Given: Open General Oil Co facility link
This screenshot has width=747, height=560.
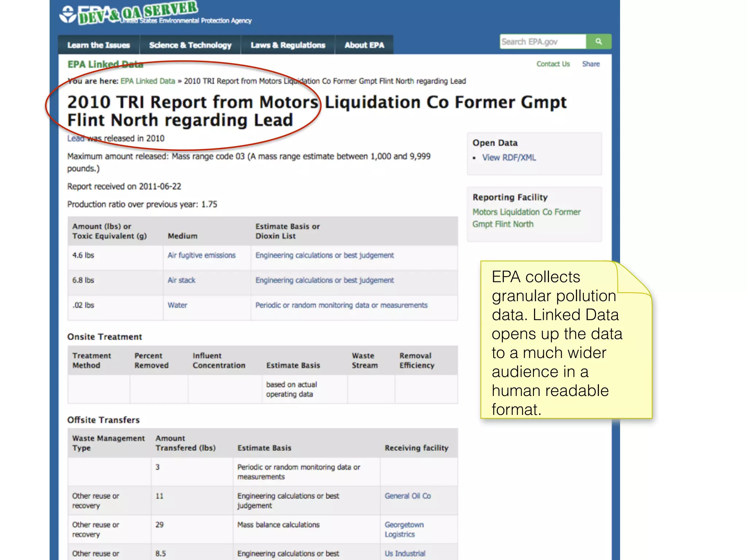Looking at the screenshot, I should 408,496.
